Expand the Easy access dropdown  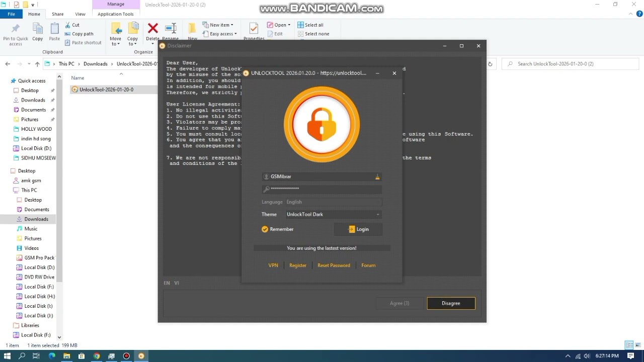click(219, 34)
